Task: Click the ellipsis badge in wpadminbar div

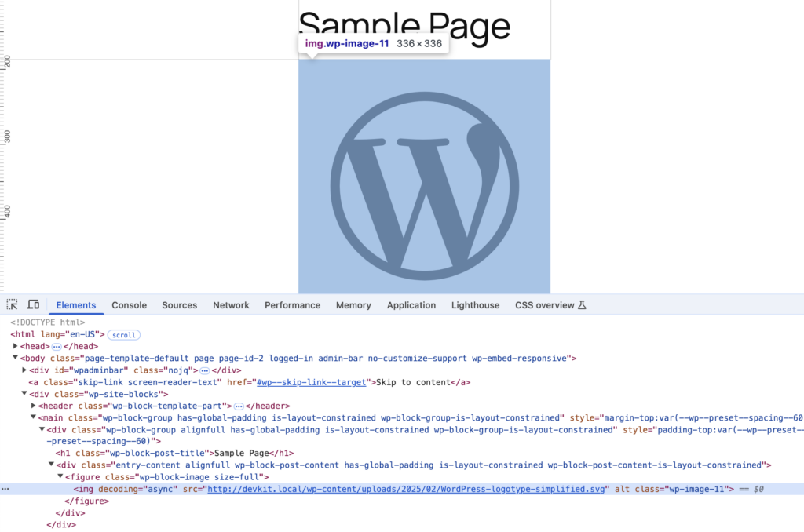Action: [x=205, y=370]
